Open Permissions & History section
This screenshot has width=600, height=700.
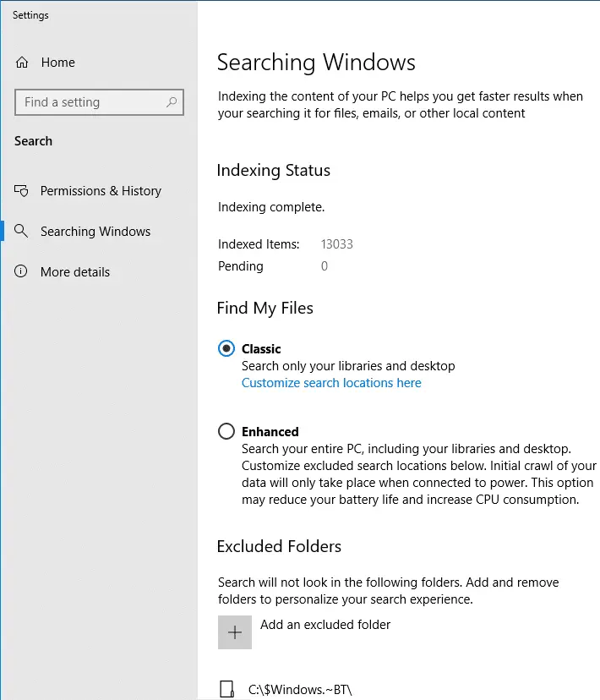pyautogui.click(x=101, y=191)
